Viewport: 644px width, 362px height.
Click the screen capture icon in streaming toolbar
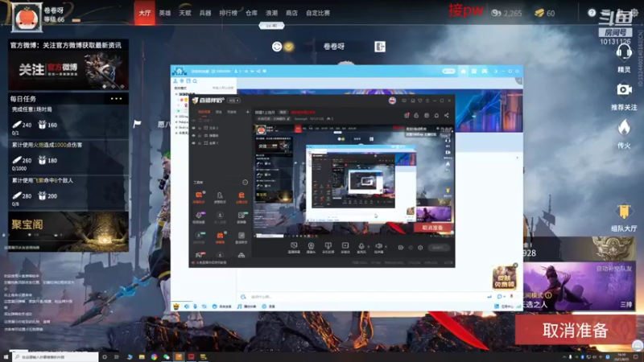pyautogui.click(x=294, y=245)
